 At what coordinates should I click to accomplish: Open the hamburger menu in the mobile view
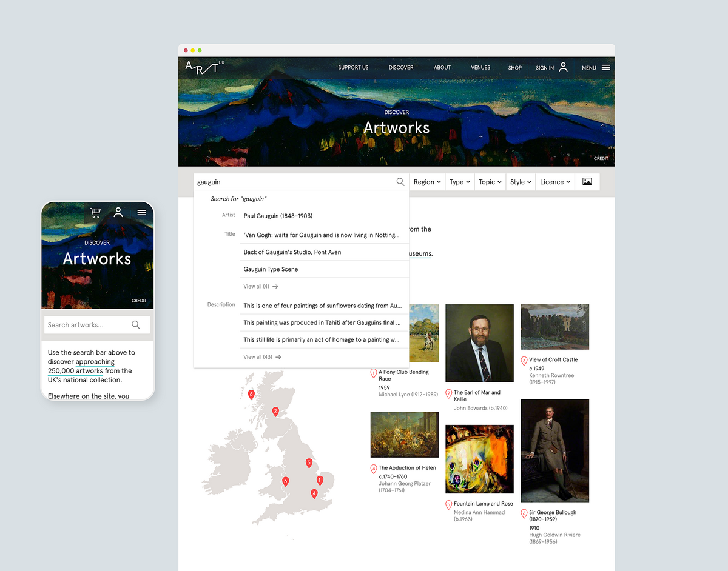(x=141, y=213)
